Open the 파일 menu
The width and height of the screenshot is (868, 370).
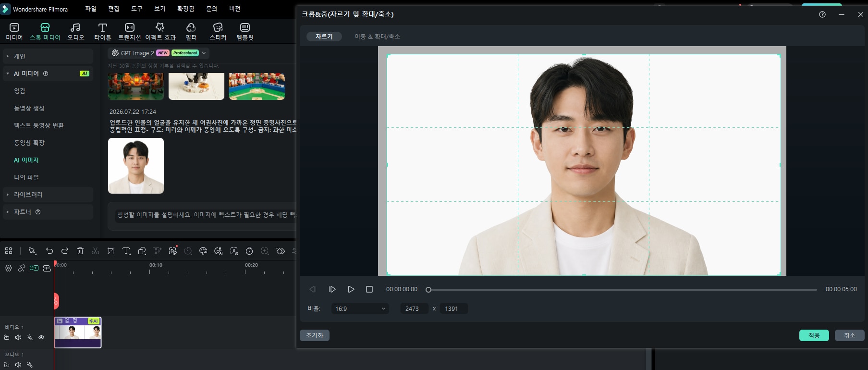click(x=90, y=9)
